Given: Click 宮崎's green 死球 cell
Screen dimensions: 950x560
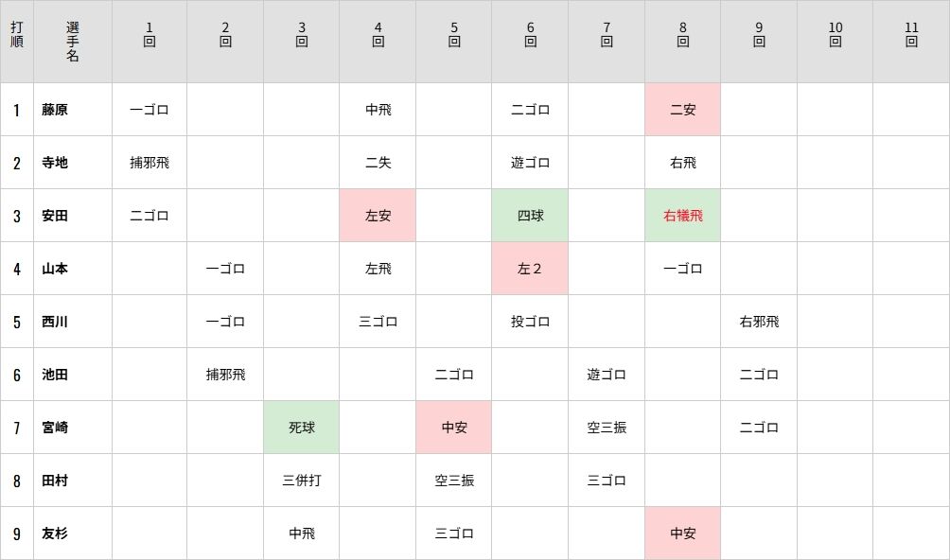Looking at the screenshot, I should pos(301,428).
